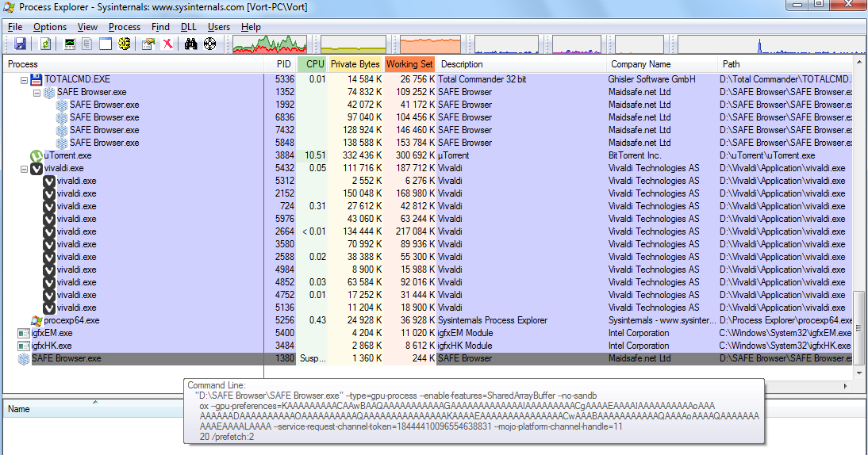Collapse the vivaldi.exe process tree

click(25, 169)
